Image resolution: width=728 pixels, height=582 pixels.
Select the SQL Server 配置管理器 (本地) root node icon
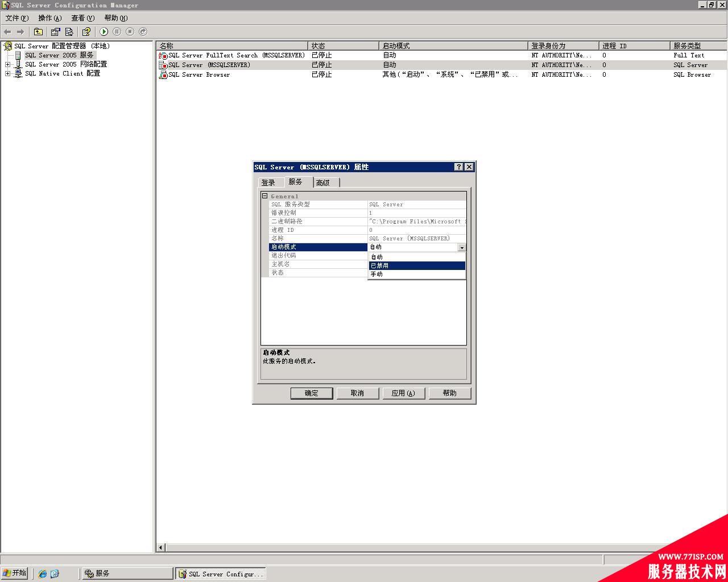point(8,46)
